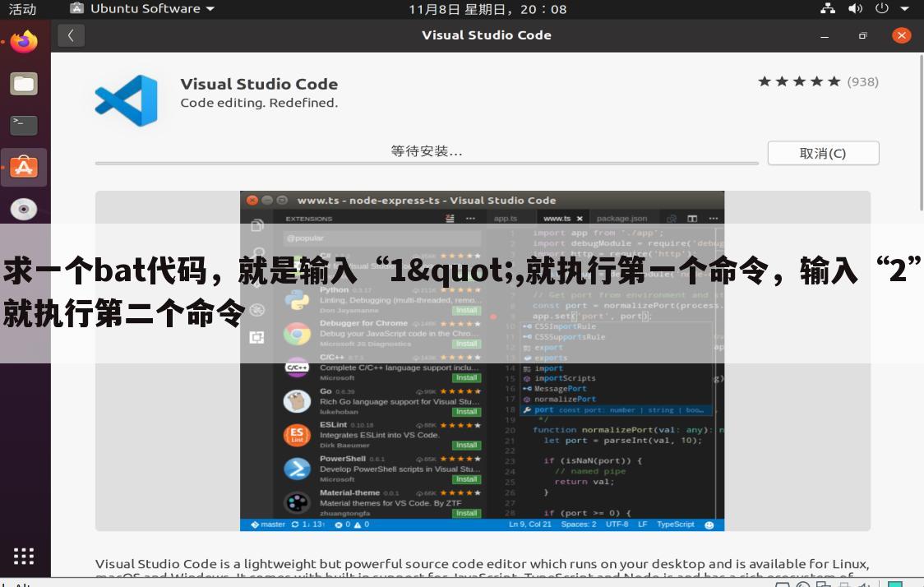
Task: Open the date and time clock menu
Action: point(487,9)
